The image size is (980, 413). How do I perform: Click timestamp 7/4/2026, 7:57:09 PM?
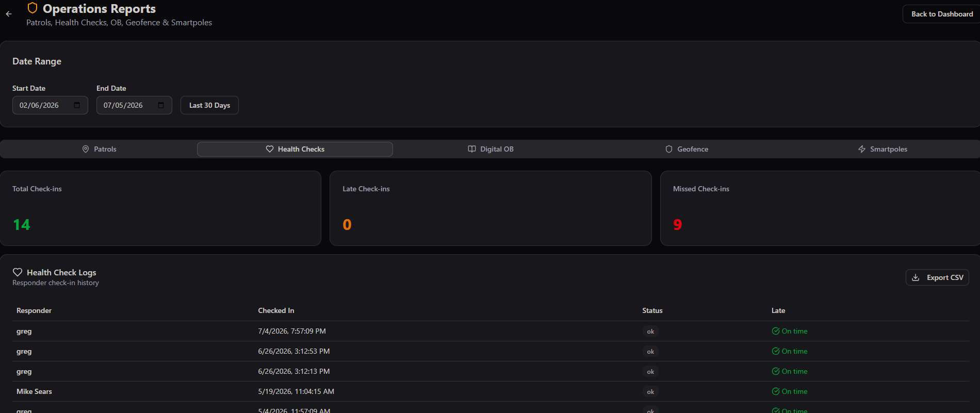pos(292,331)
